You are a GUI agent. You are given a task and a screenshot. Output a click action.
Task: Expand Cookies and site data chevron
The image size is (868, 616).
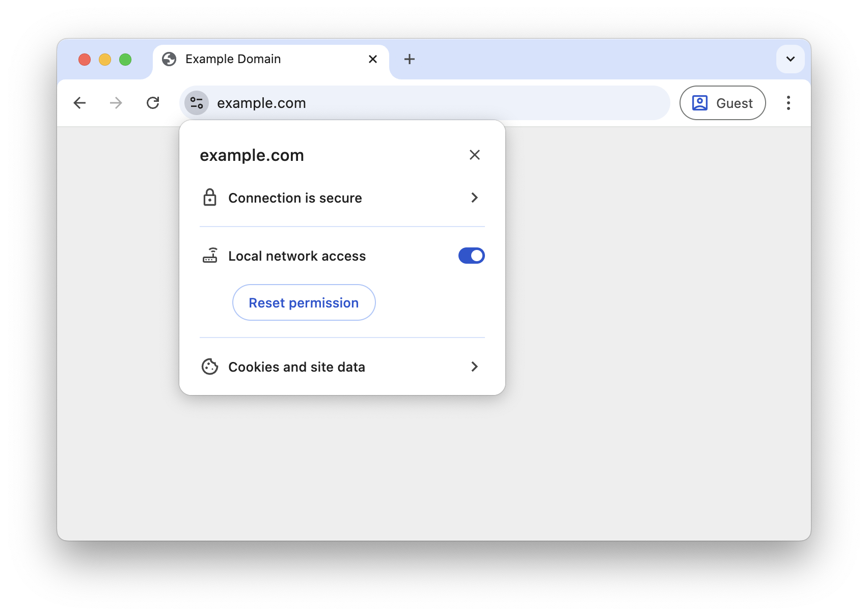[x=474, y=367]
